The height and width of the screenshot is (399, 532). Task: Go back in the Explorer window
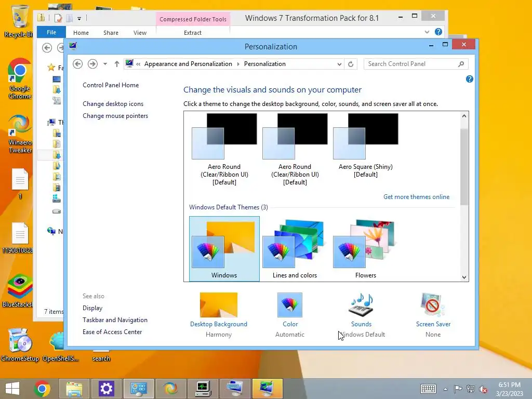coord(47,48)
